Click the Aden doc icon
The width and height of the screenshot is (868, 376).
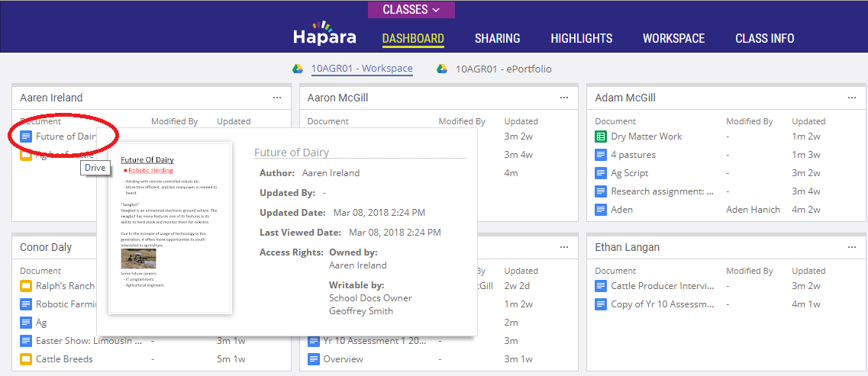(601, 210)
